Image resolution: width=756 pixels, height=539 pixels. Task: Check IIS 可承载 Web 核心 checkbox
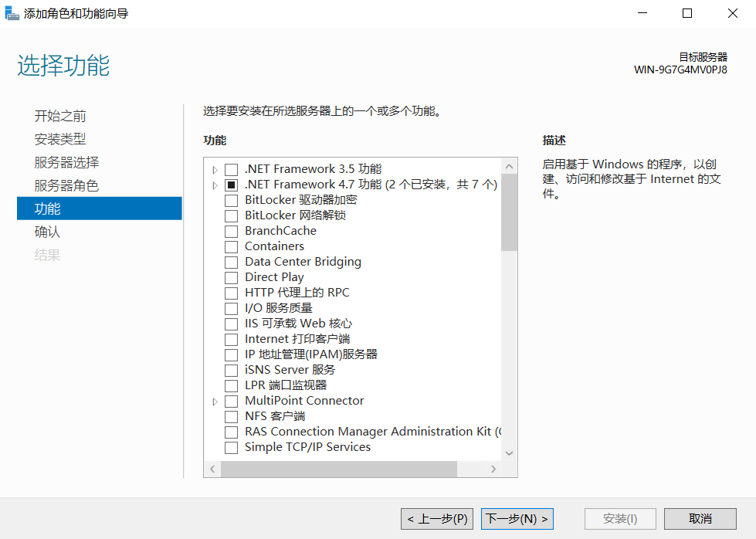point(232,324)
